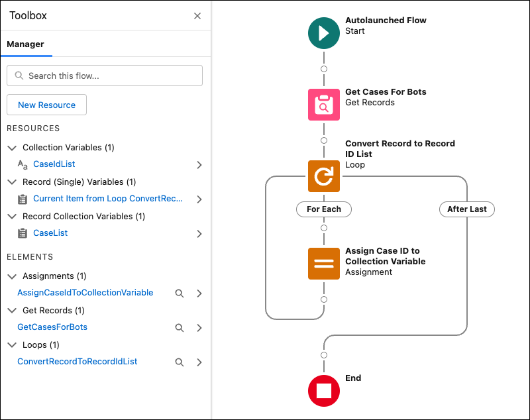The height and width of the screenshot is (420, 530).
Task: Close the Toolbox panel
Action: pyautogui.click(x=197, y=15)
